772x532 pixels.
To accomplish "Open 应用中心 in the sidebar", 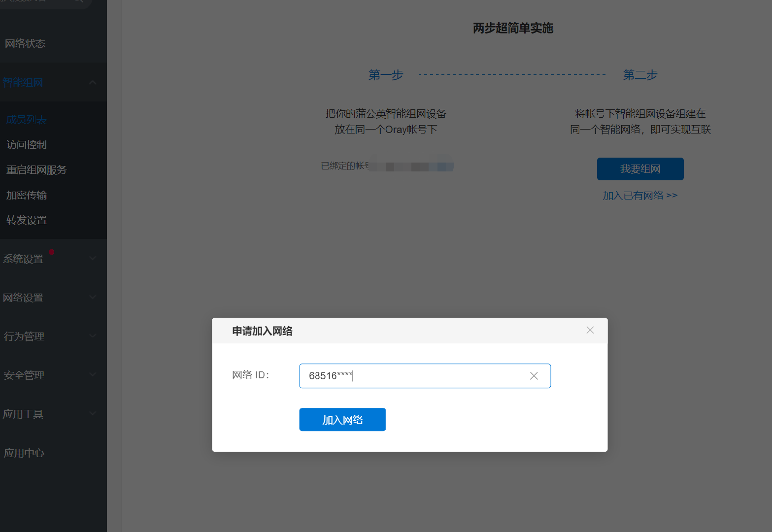I will pyautogui.click(x=24, y=453).
